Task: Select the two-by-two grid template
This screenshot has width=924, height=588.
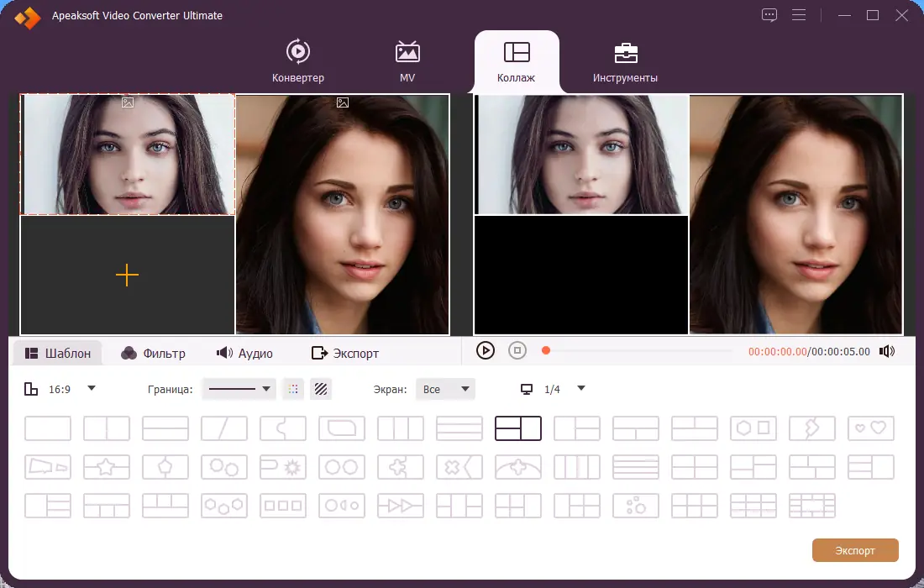Action: coord(695,467)
